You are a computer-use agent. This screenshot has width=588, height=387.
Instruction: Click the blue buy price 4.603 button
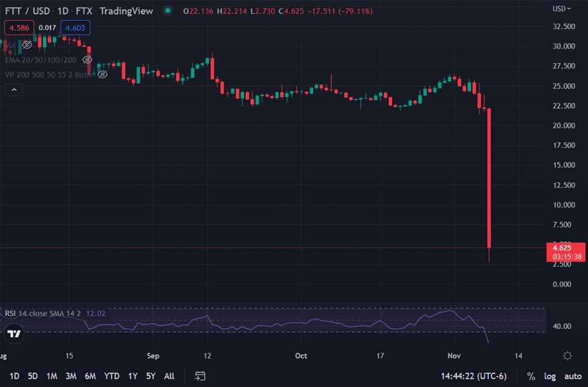click(75, 28)
